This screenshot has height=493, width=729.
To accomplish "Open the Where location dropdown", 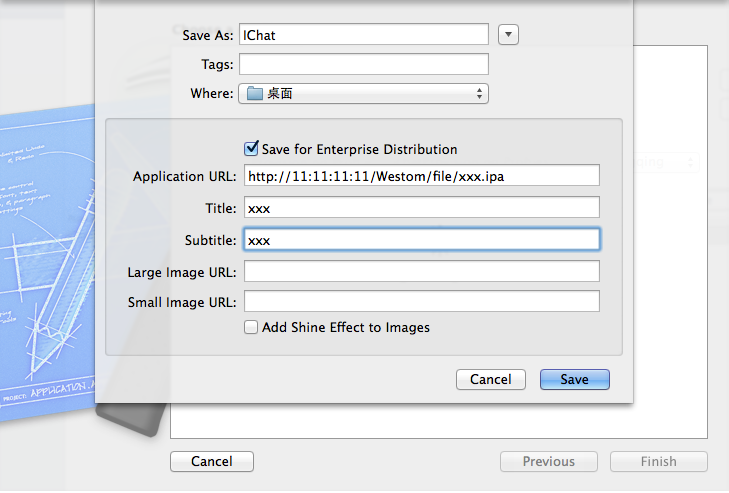I will (x=363, y=94).
